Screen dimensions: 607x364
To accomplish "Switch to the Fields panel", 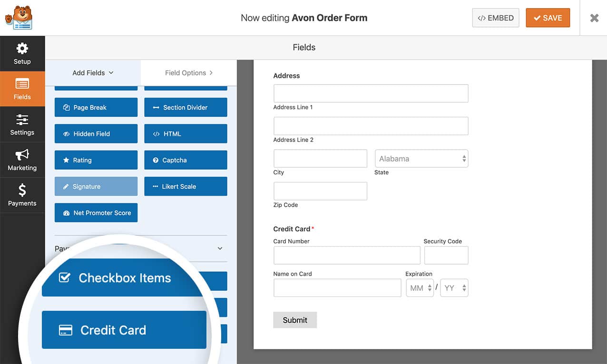I will coord(22,89).
